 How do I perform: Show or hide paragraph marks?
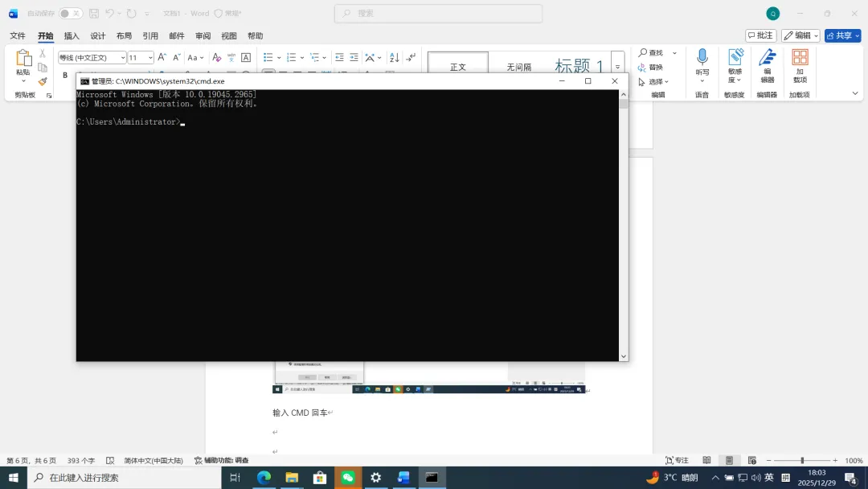pos(411,57)
